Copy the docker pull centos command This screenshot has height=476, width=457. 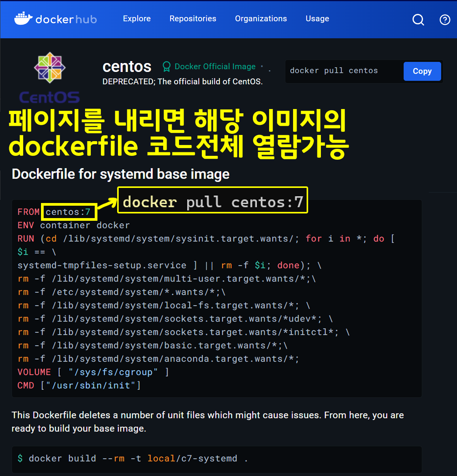[422, 71]
